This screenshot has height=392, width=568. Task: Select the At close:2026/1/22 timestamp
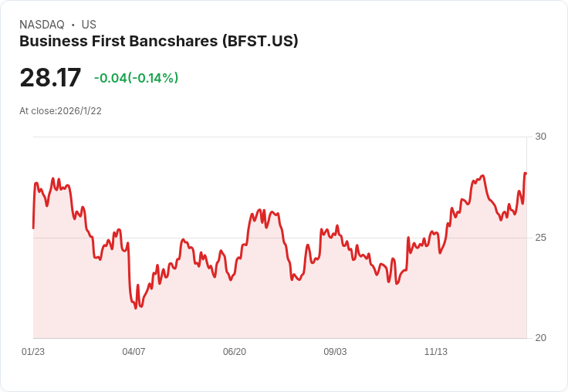(x=60, y=111)
